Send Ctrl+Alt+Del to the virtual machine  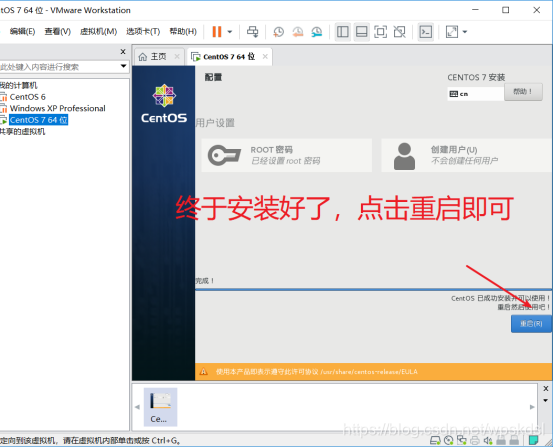pyautogui.click(x=253, y=32)
